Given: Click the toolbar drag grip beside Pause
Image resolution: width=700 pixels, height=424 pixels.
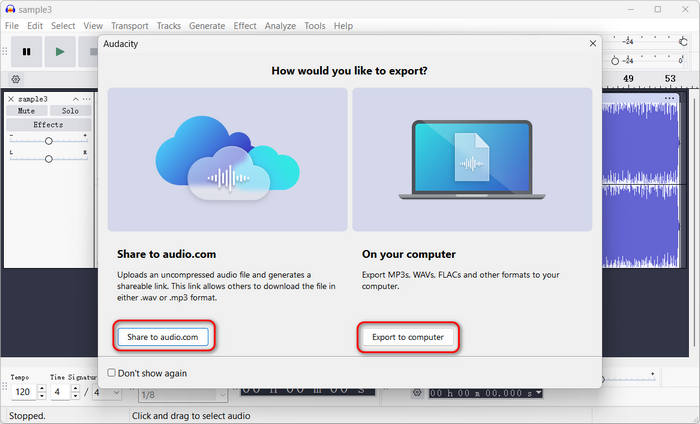Looking at the screenshot, I should point(5,52).
